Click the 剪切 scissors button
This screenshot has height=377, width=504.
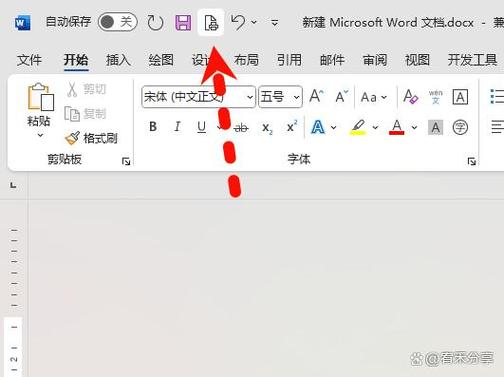[86, 89]
